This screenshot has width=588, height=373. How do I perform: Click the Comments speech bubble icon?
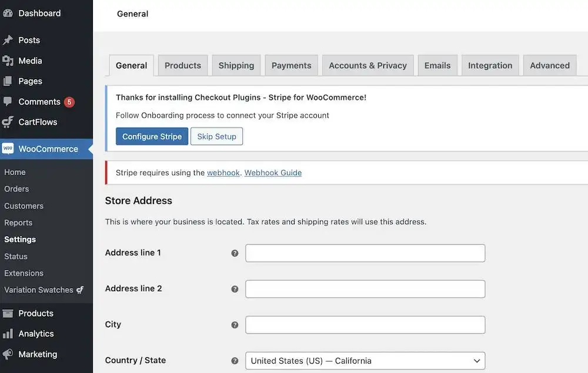[8, 102]
